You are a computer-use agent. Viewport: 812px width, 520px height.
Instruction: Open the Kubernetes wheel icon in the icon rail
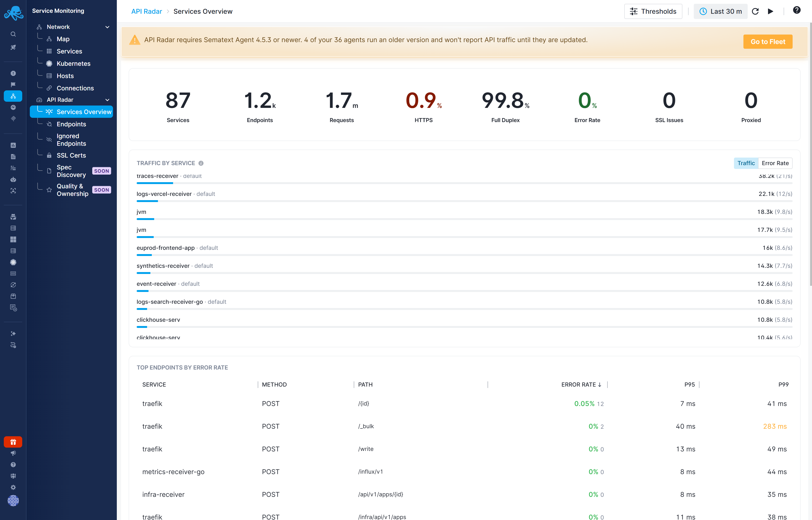coord(13,262)
